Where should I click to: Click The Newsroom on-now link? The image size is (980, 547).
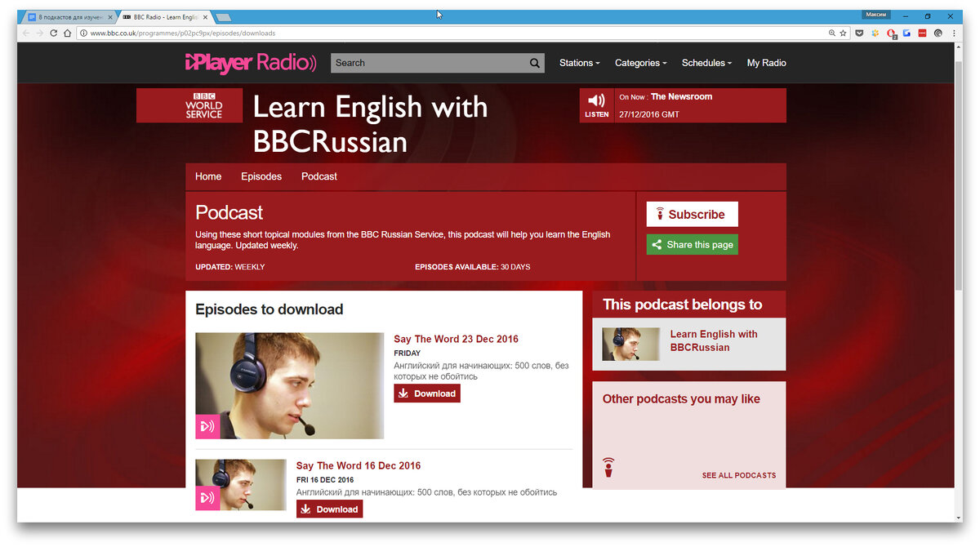point(681,96)
